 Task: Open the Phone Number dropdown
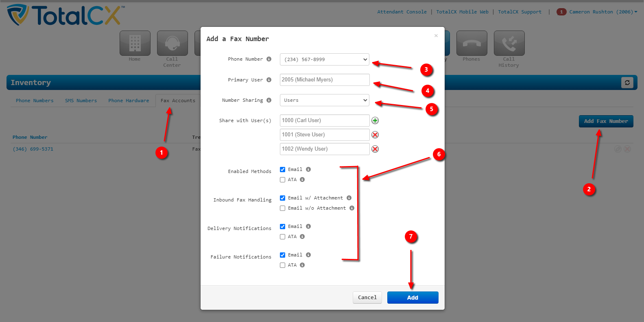pyautogui.click(x=324, y=59)
